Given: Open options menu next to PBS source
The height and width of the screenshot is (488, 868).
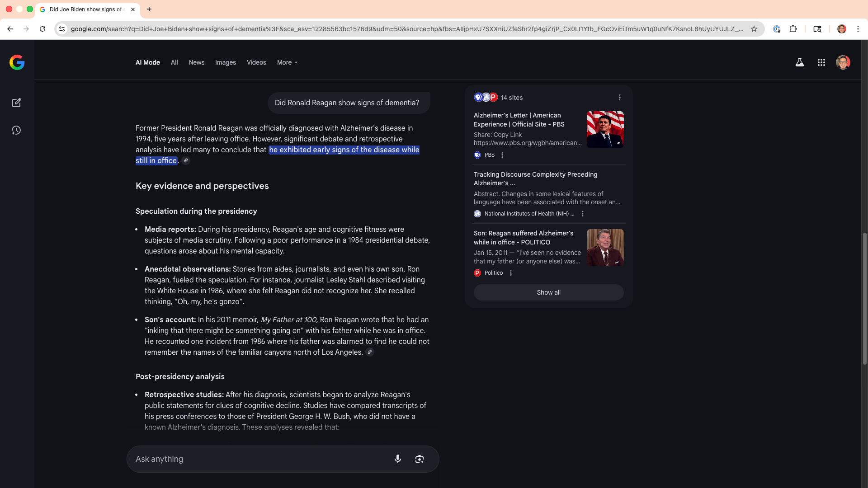Looking at the screenshot, I should pyautogui.click(x=502, y=155).
